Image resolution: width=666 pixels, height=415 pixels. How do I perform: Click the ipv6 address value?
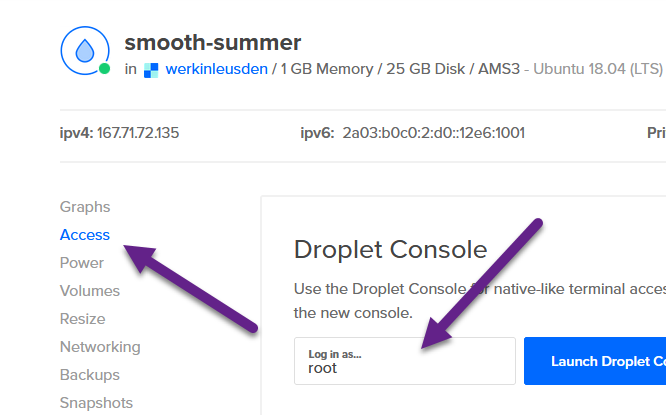coord(433,133)
